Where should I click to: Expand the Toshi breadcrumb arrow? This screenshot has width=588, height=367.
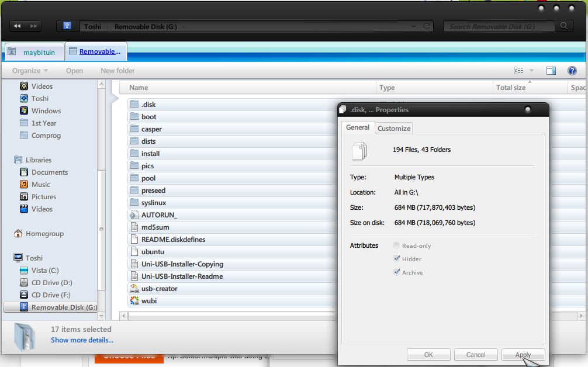108,27
